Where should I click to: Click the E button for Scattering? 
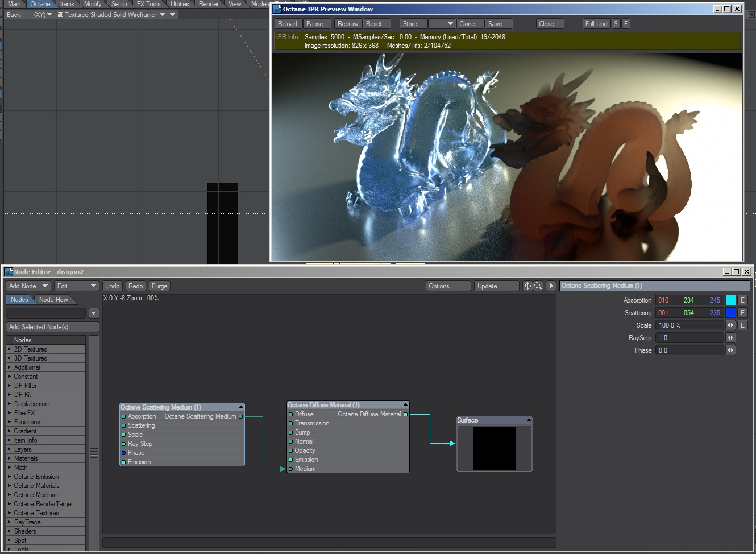742,313
